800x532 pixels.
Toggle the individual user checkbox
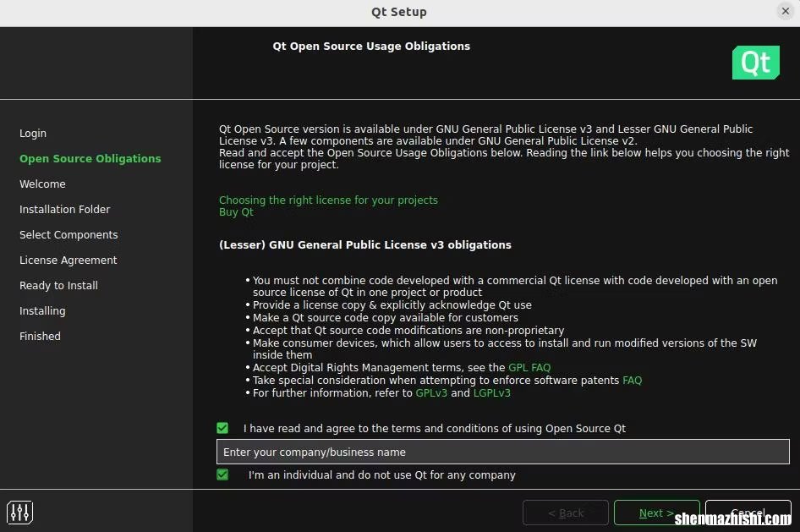coord(222,474)
